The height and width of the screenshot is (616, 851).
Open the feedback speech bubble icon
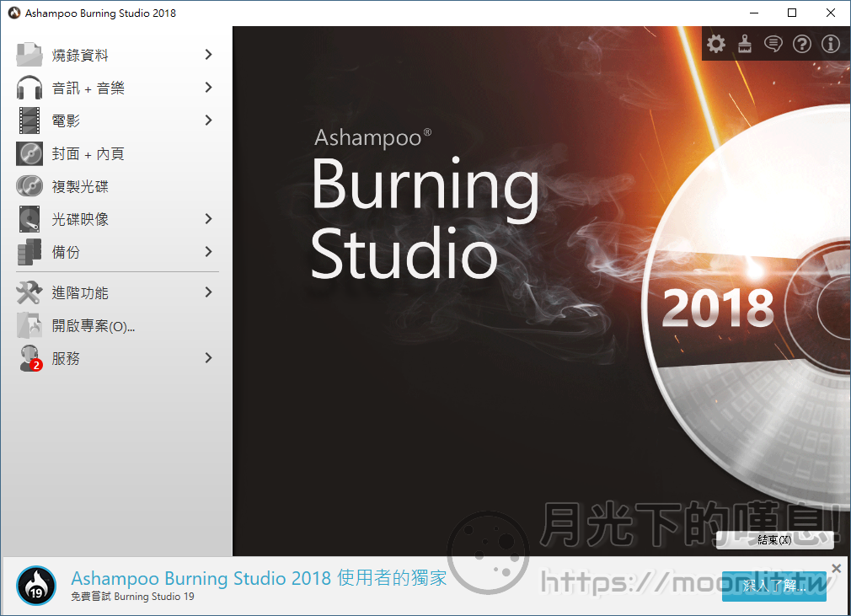pos(773,44)
